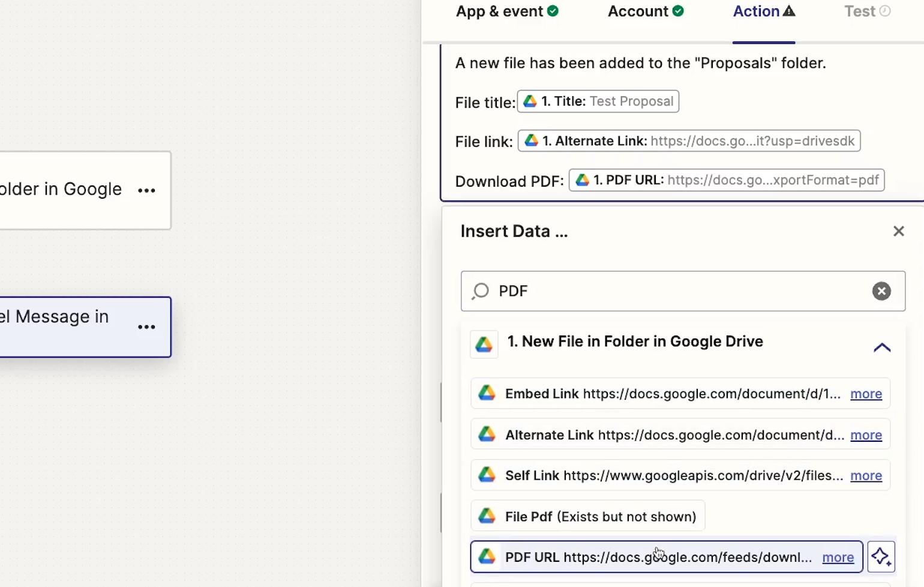Insert the PDF URL field from list

click(667, 557)
